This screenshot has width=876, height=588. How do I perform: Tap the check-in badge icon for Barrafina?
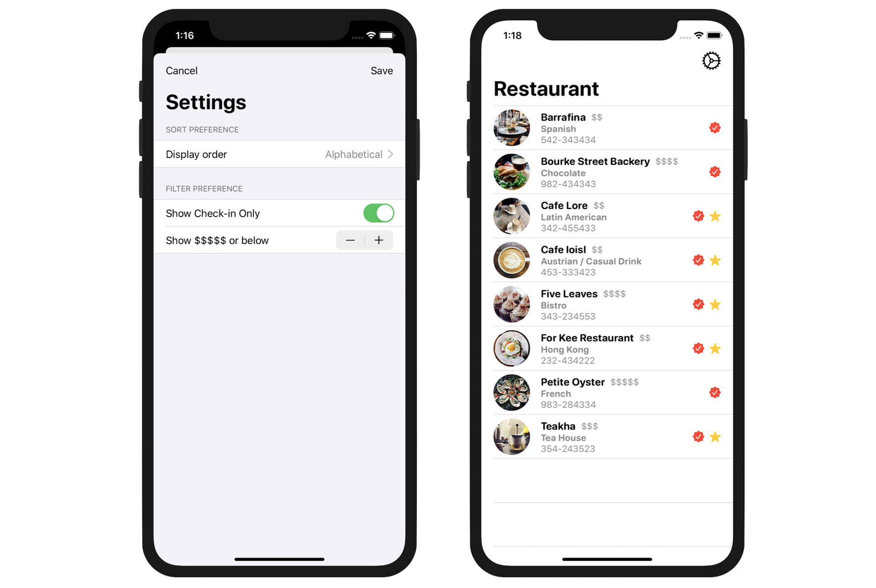pyautogui.click(x=715, y=127)
